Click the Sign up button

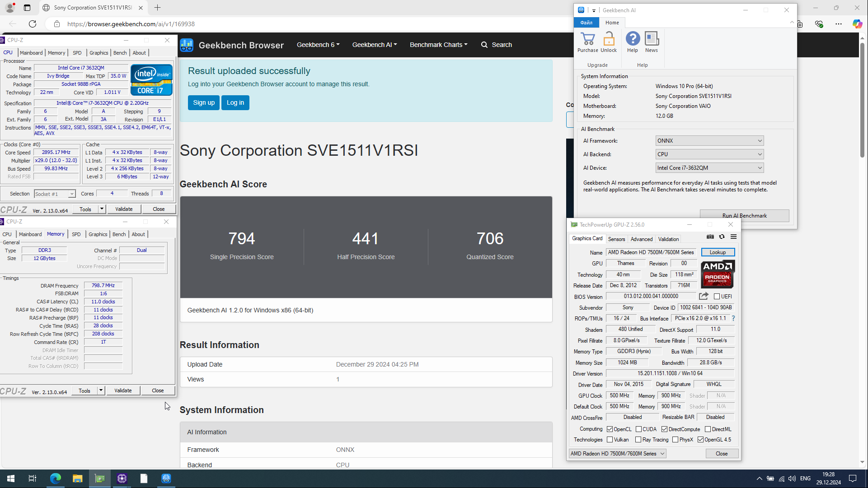pos(204,102)
